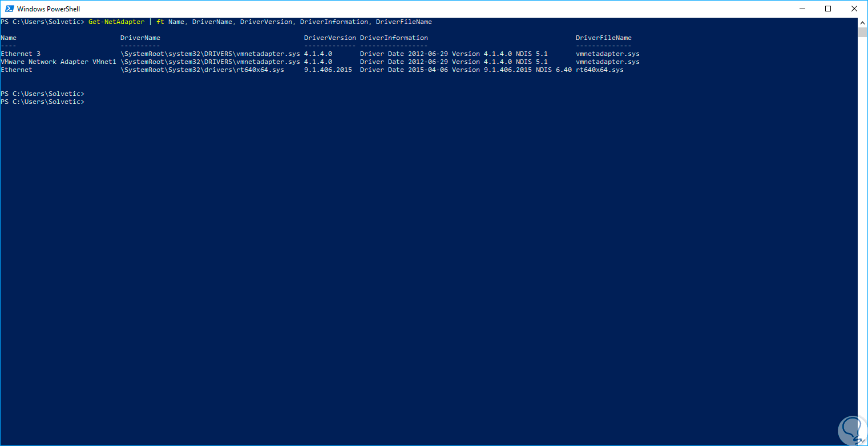Click the Ethernet 3 row's DRIVERS\vmnetadapter.sys path

tap(210, 54)
